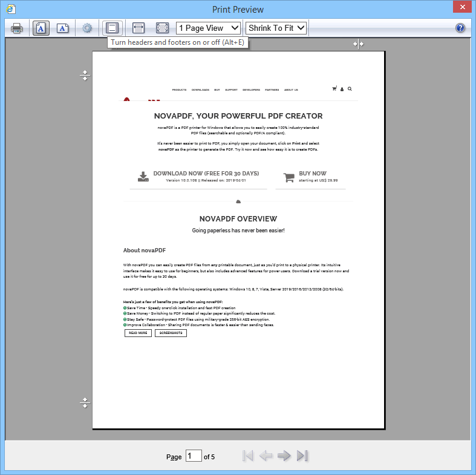Click BUY in the previewed page menu
The height and width of the screenshot is (475, 476).
[x=217, y=90]
